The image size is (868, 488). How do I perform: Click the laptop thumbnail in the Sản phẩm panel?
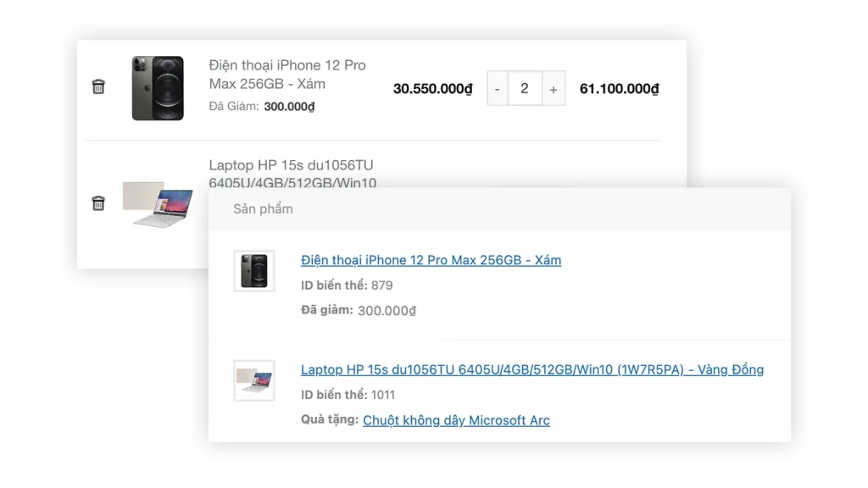click(254, 380)
